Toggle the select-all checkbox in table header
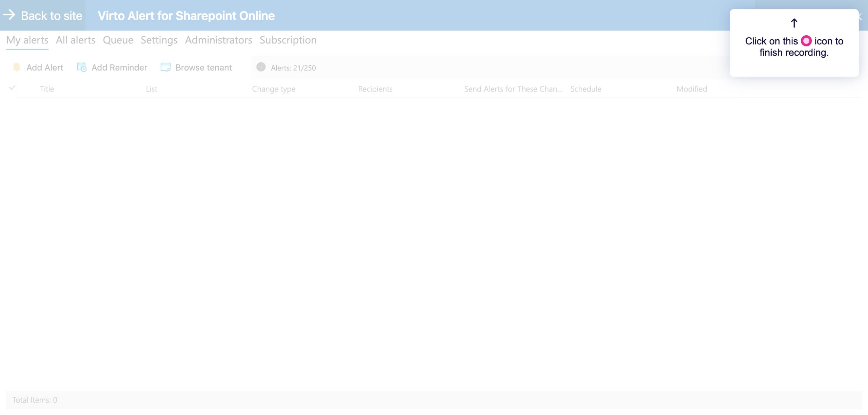 pyautogui.click(x=12, y=88)
